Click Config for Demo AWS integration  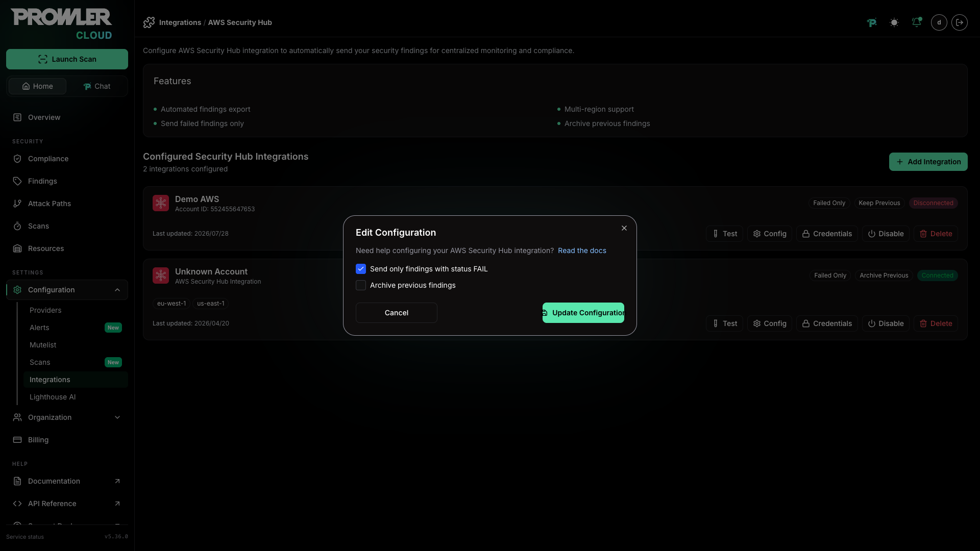point(770,234)
